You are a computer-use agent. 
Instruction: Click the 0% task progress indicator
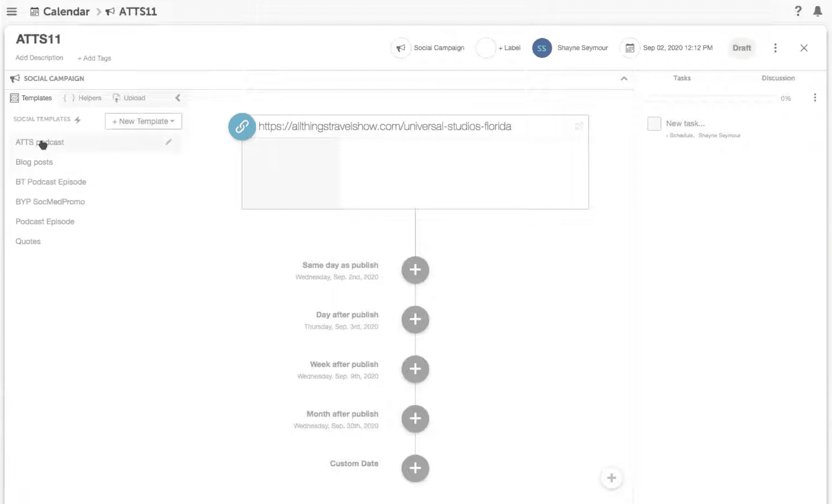(786, 98)
